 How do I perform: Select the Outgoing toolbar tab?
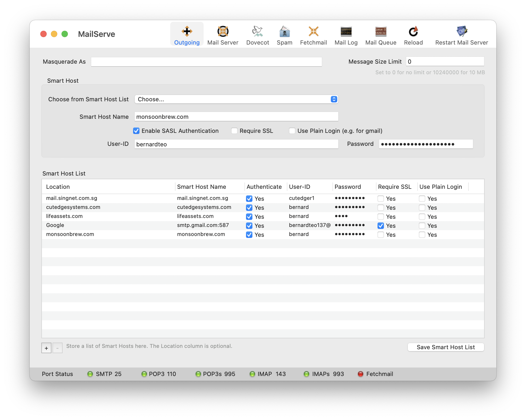coord(187,34)
